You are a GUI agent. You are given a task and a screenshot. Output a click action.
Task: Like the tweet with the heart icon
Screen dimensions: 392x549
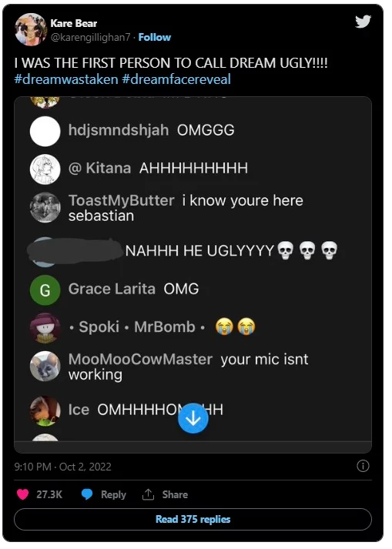(23, 494)
